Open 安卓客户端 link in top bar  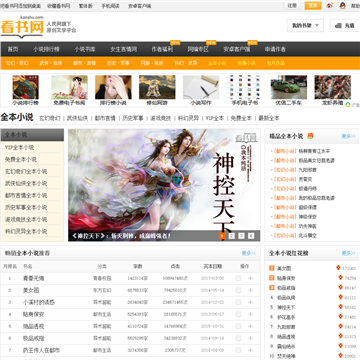(139, 6)
